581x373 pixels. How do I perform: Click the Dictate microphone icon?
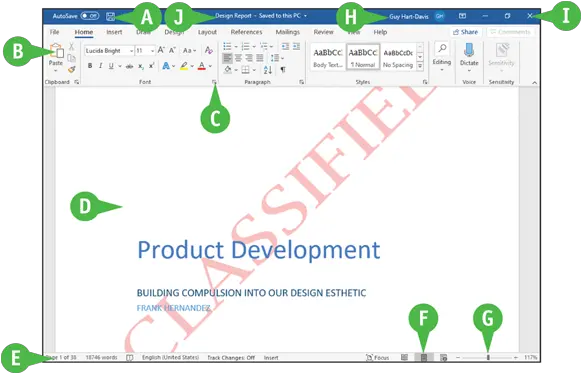click(469, 50)
